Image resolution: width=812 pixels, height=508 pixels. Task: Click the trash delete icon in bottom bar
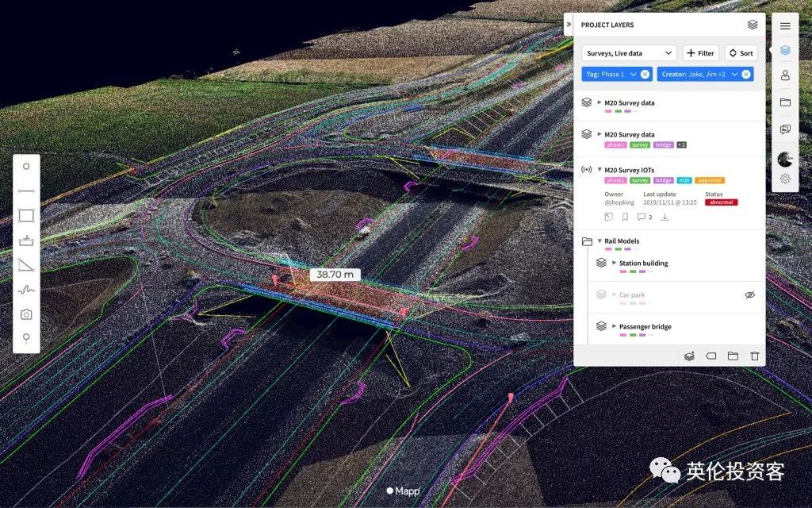pos(755,356)
